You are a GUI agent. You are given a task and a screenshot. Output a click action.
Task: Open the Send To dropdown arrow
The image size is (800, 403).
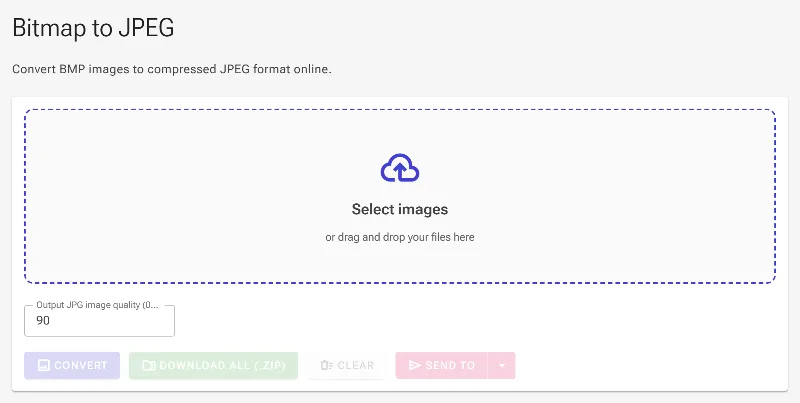pos(502,365)
